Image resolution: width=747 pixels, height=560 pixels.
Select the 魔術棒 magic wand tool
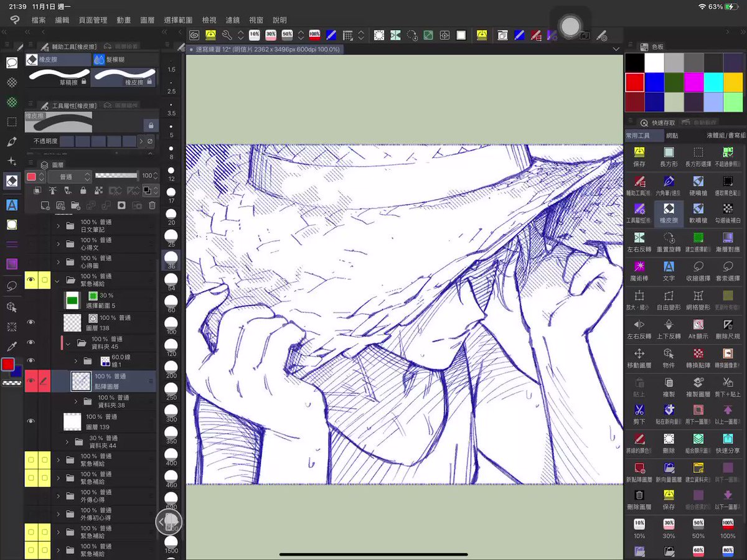(639, 269)
